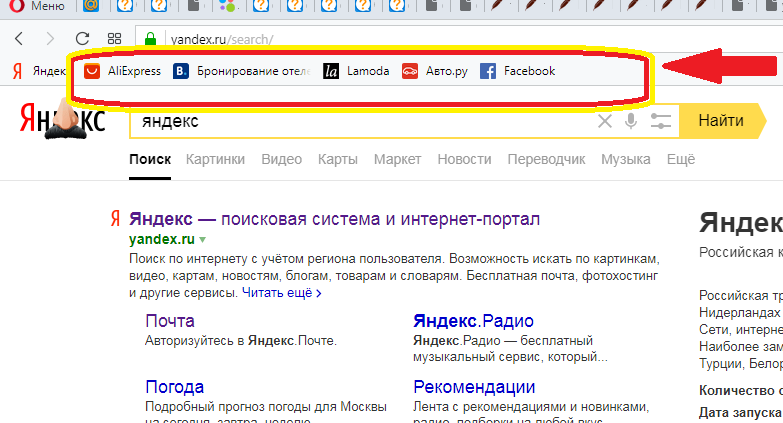Open the result titled Яндекс — поисковая система

coord(335,219)
